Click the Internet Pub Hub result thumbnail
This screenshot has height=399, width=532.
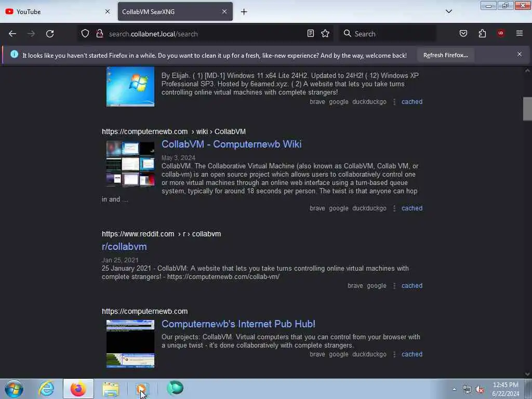click(130, 344)
